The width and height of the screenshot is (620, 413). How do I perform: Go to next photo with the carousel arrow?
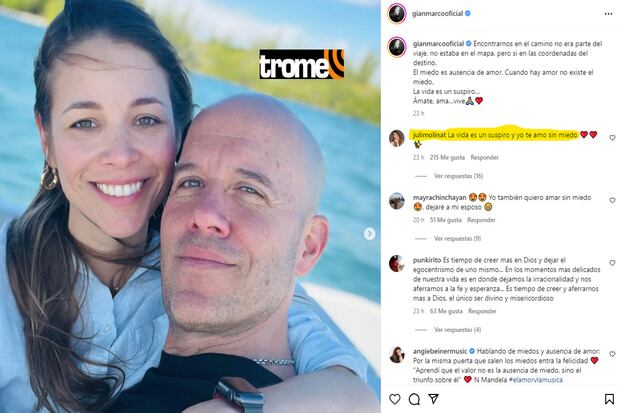[369, 234]
